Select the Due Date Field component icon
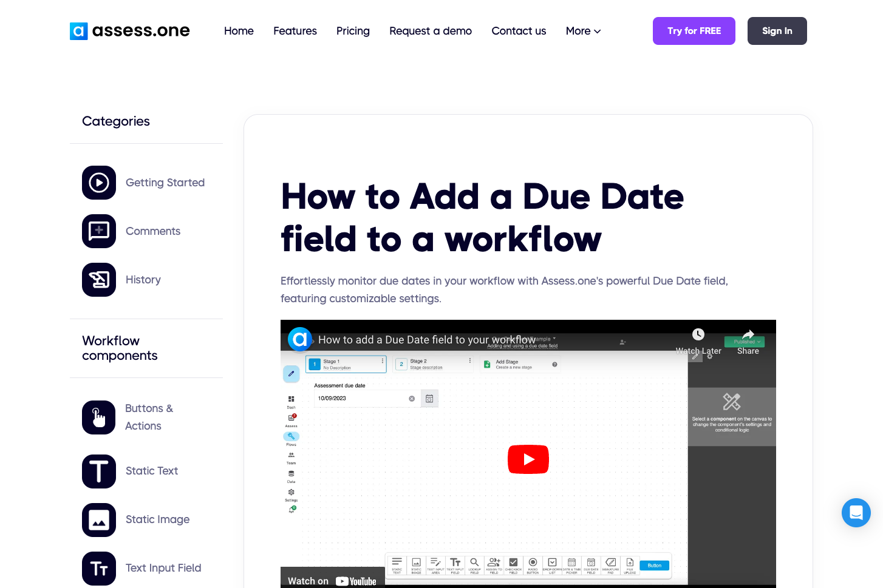The height and width of the screenshot is (588, 883). point(590,563)
